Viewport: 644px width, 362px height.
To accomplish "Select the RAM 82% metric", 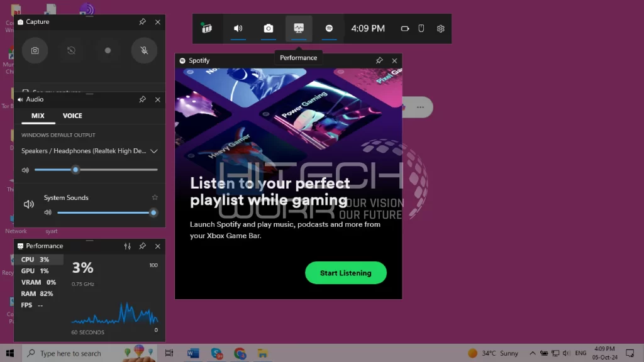I will click(38, 294).
